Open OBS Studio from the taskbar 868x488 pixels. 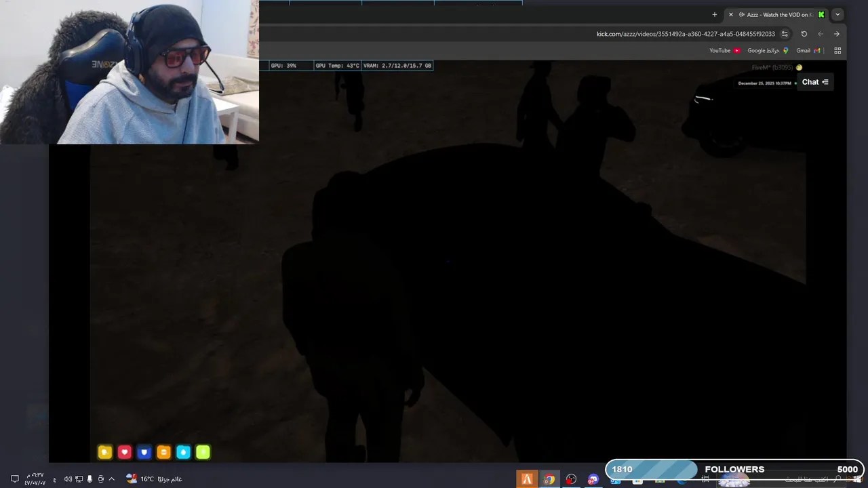[x=571, y=479]
